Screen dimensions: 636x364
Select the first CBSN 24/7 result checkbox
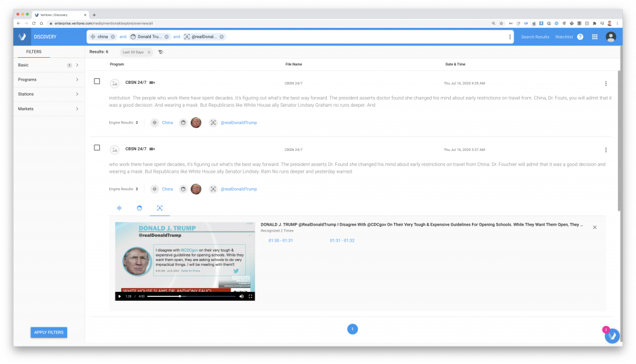(97, 81)
